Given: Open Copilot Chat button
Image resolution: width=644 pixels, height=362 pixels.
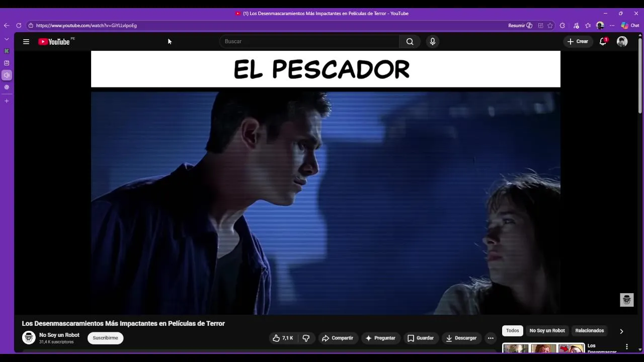Looking at the screenshot, I should [630, 26].
